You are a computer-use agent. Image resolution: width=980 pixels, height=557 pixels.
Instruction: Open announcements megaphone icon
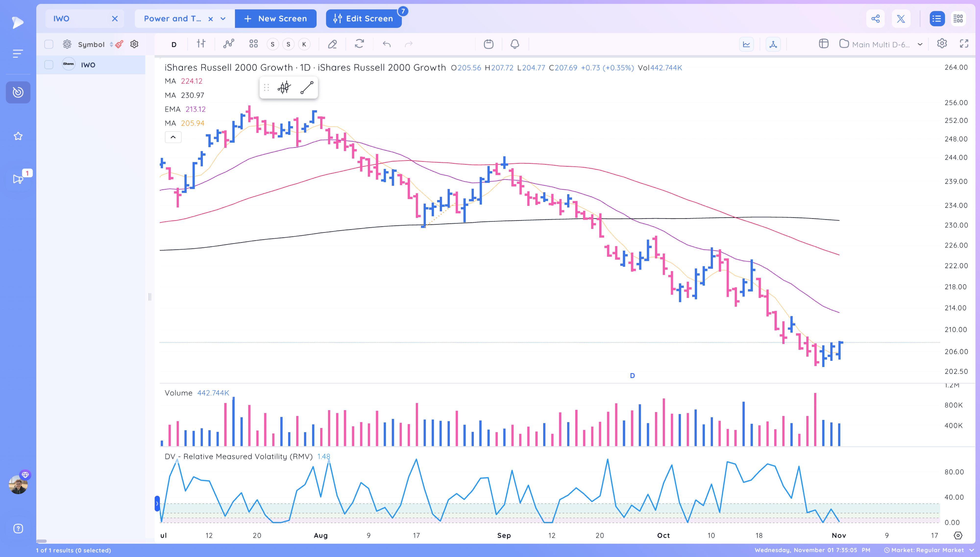18,179
